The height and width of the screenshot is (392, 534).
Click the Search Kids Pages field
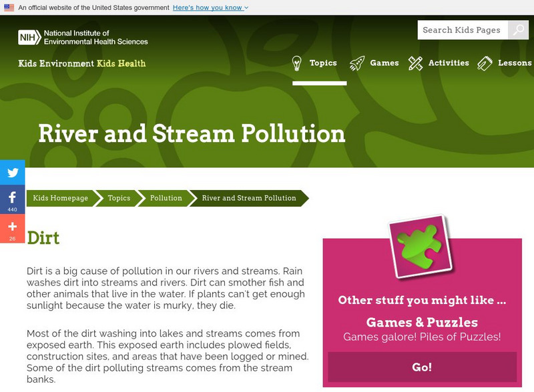(x=462, y=30)
